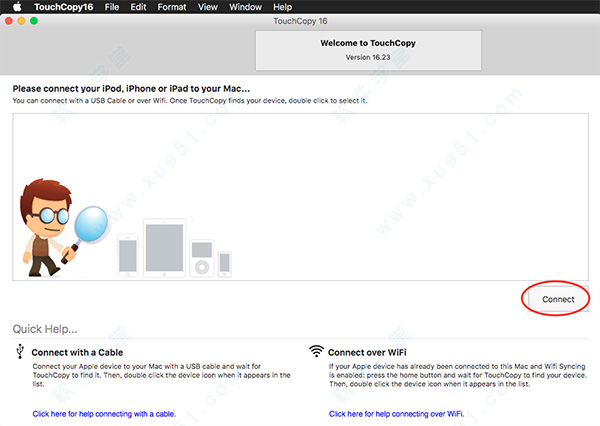Click the TouchCopy 16 window title
The width and height of the screenshot is (600, 426).
pos(300,21)
